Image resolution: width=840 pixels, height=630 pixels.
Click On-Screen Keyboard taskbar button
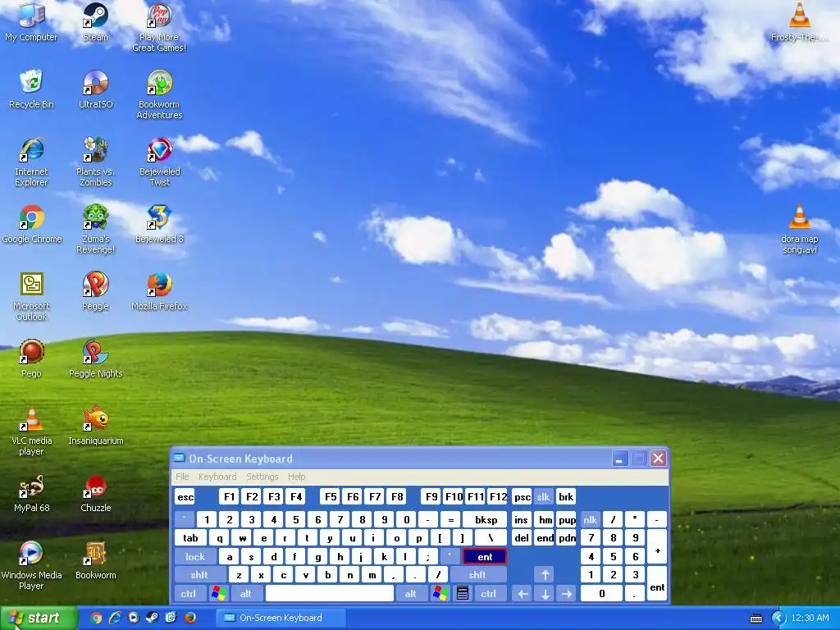coord(281,619)
